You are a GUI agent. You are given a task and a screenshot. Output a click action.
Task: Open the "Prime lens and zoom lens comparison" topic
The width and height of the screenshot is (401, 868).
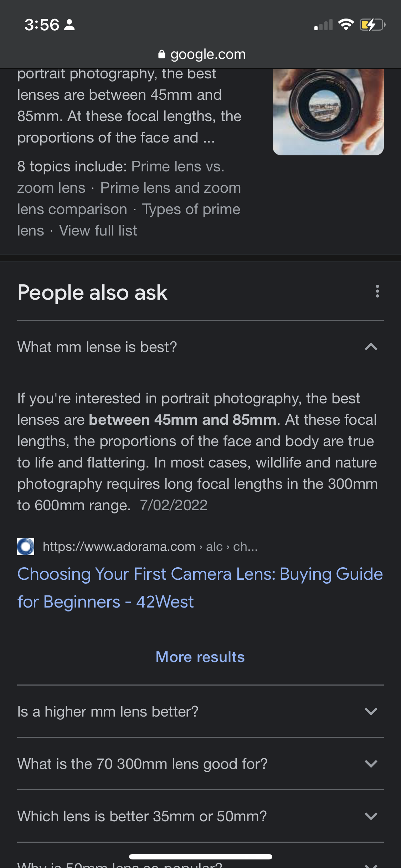pos(129,198)
